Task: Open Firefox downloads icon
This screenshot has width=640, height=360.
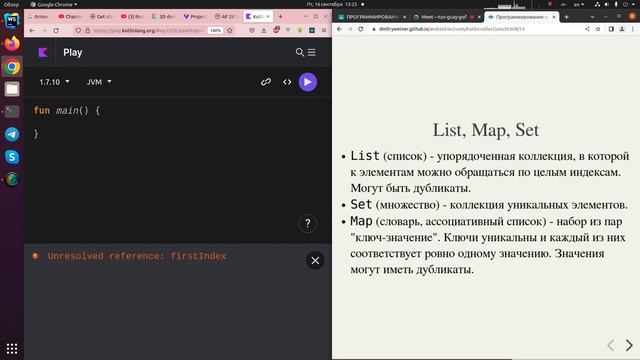Action: 264,30
